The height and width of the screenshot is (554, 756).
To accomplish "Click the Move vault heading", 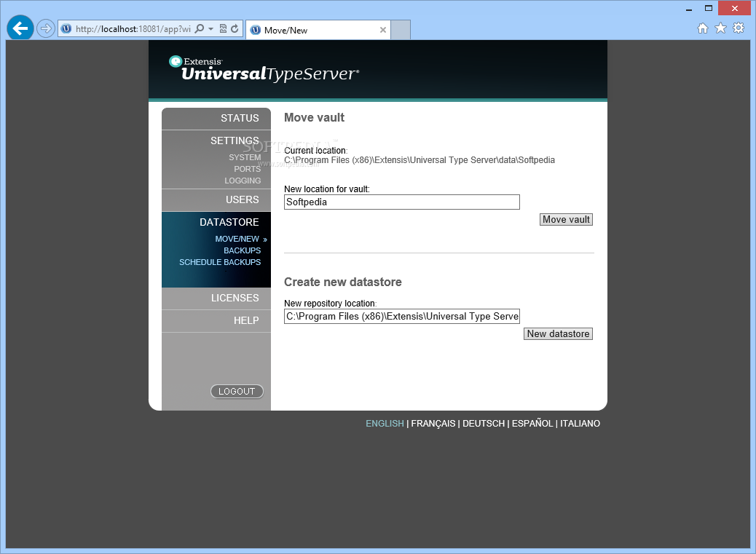I will point(315,117).
